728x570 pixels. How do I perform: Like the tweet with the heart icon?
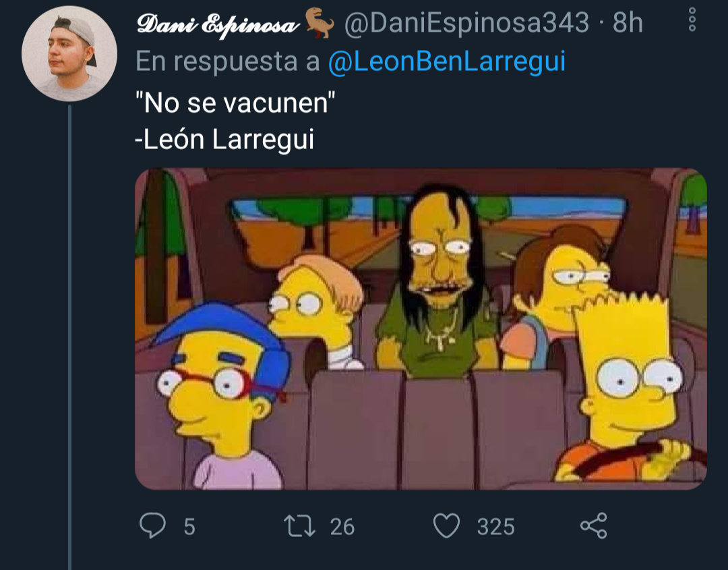pos(446,525)
